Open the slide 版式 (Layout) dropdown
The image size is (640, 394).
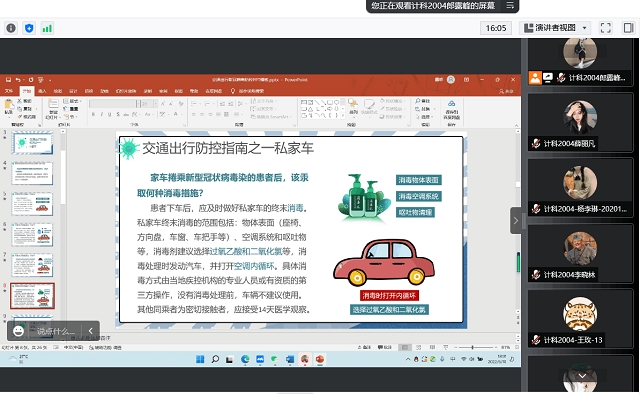(73, 101)
